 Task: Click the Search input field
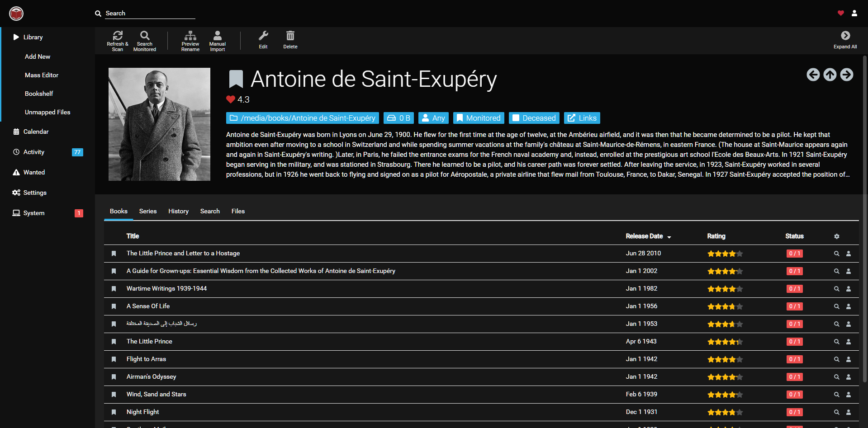tap(149, 14)
